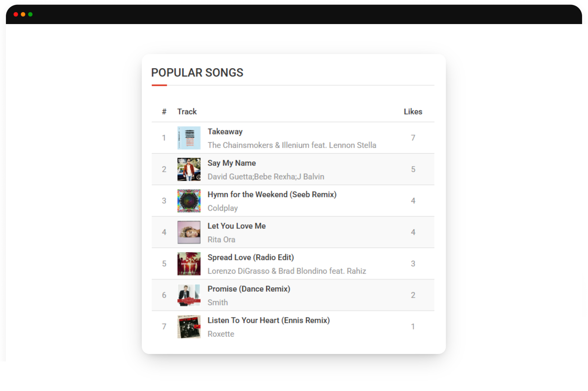Open the Spread Love cover image
This screenshot has width=588, height=391.
point(189,264)
